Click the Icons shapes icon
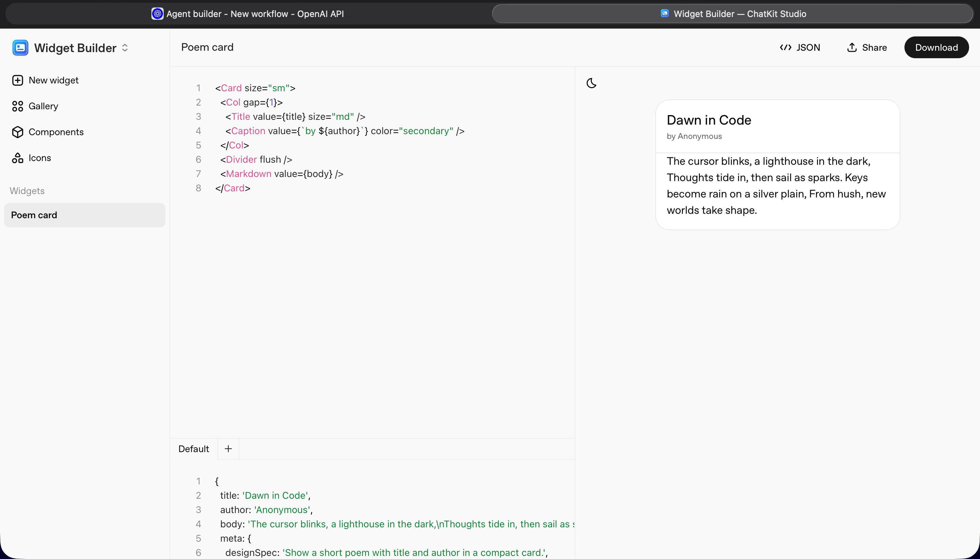The width and height of the screenshot is (980, 559). click(18, 158)
